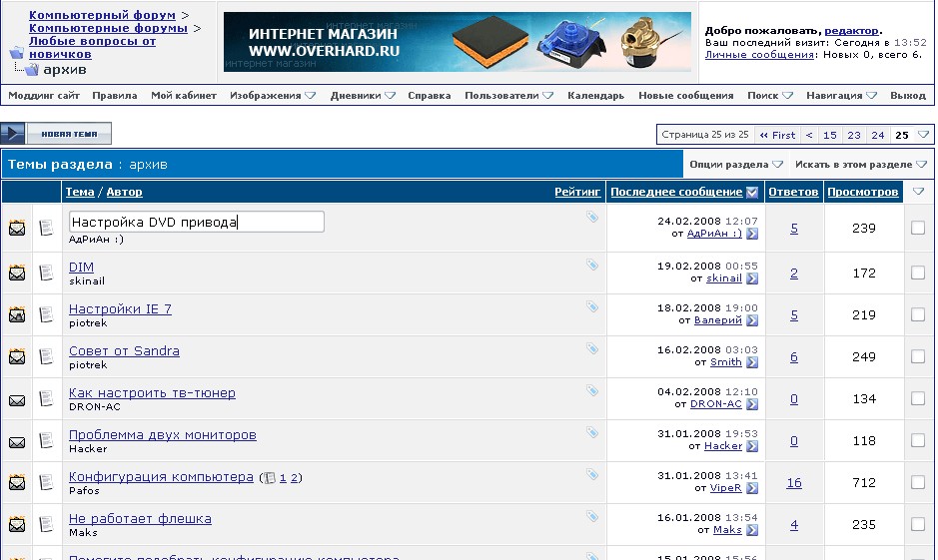Click envelope icon for Настройка DVD привода row
938x560 pixels.
click(x=17, y=228)
